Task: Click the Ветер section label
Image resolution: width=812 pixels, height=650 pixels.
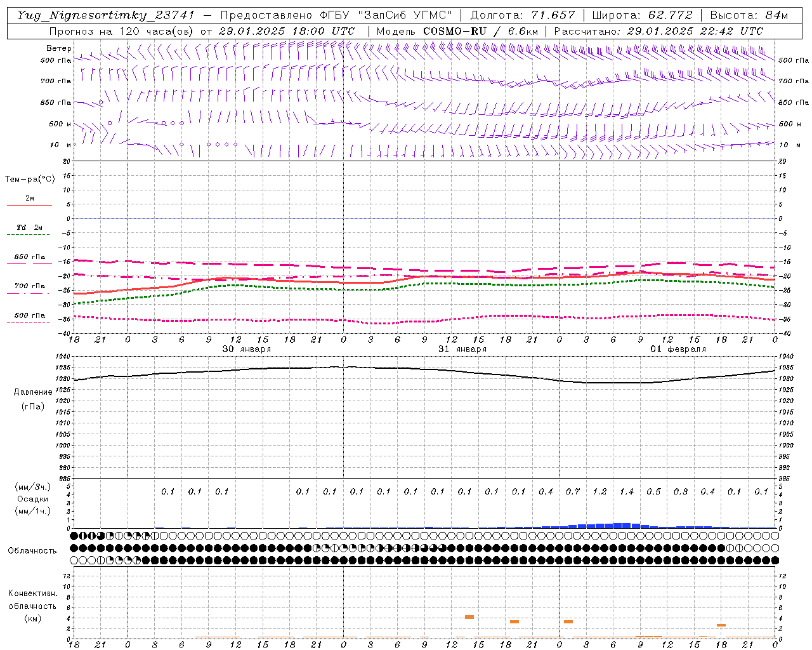Action: coord(59,48)
